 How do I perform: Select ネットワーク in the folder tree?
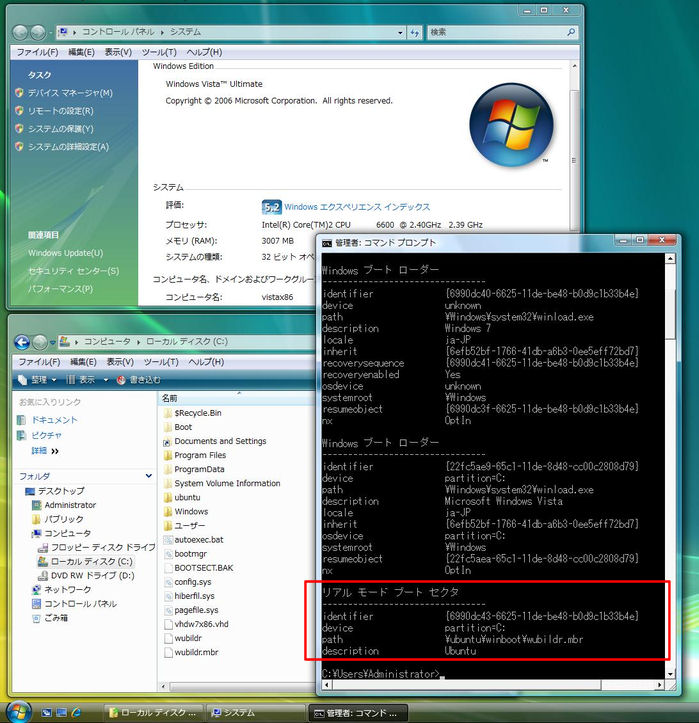pos(67,590)
